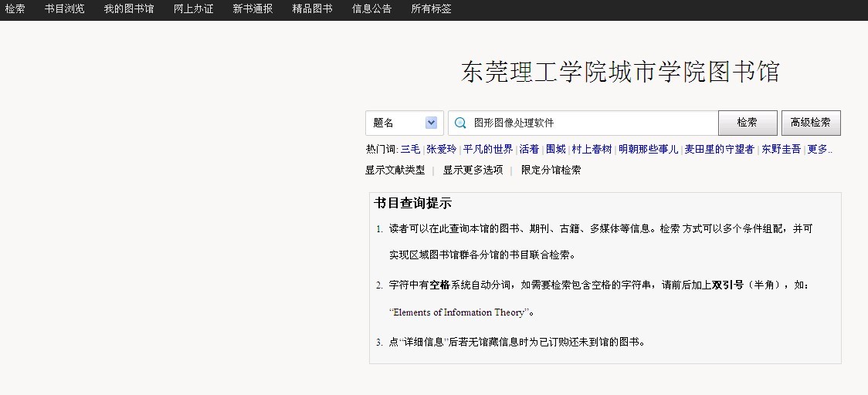Open the 检索 menu in top navigation

tap(15, 8)
